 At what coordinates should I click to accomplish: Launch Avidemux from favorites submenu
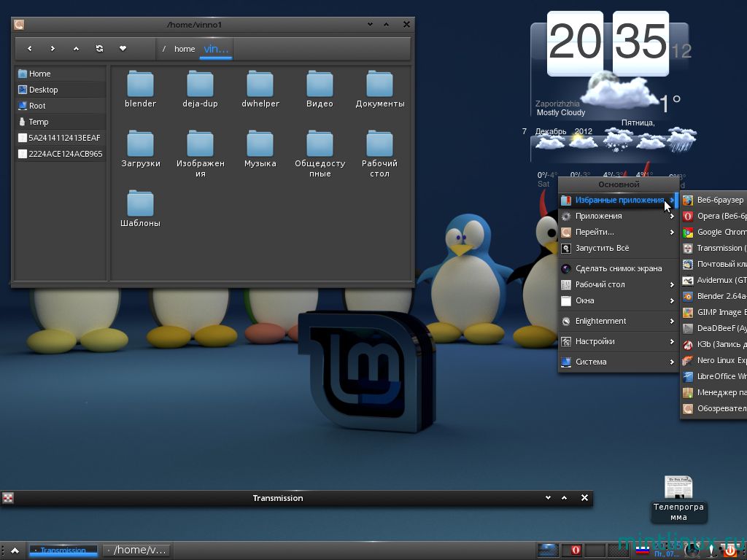714,280
